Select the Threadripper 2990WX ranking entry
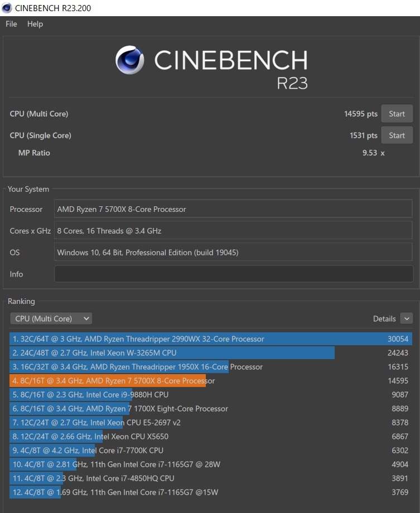420x513 pixels. 210,339
